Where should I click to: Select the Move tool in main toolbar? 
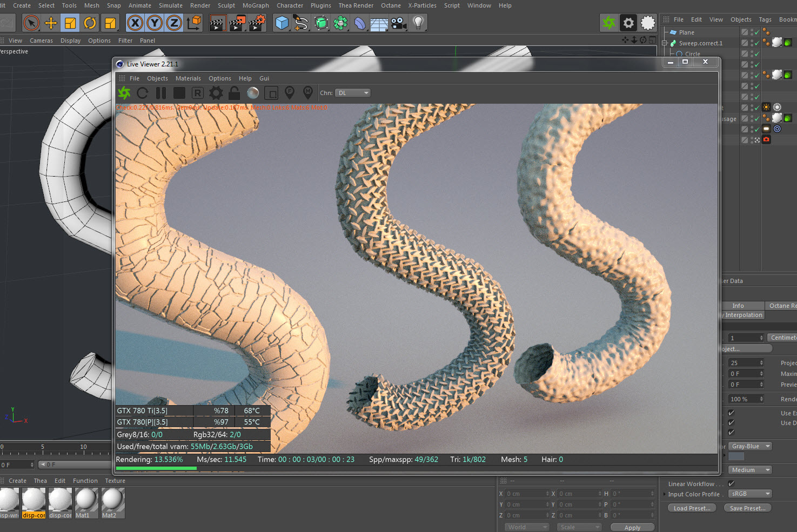coord(51,23)
